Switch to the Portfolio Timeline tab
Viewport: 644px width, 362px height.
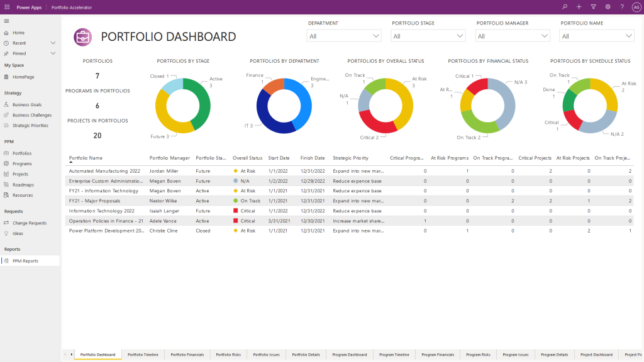click(143, 354)
